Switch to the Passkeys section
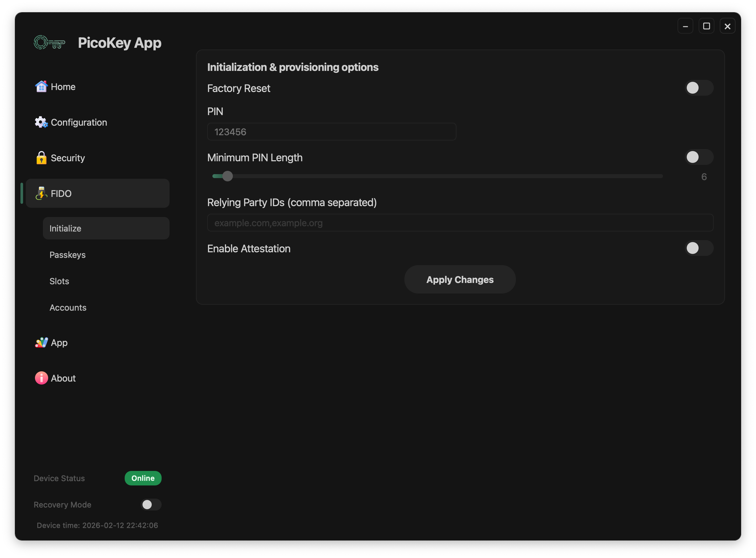The image size is (756, 558). pos(68,255)
